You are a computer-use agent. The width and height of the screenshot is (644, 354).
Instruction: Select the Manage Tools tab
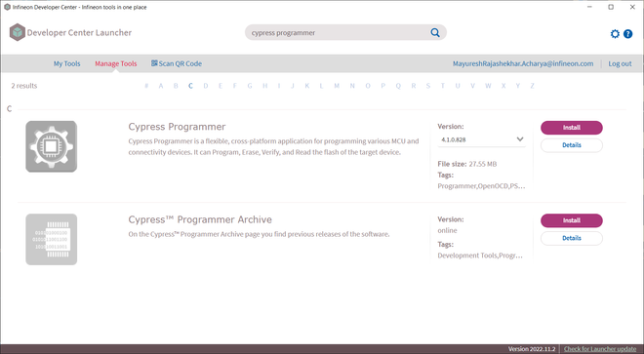coord(116,63)
